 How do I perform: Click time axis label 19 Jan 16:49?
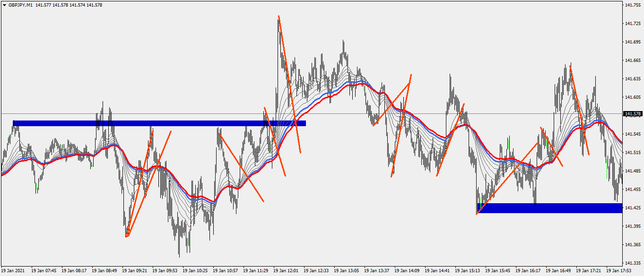(558, 271)
